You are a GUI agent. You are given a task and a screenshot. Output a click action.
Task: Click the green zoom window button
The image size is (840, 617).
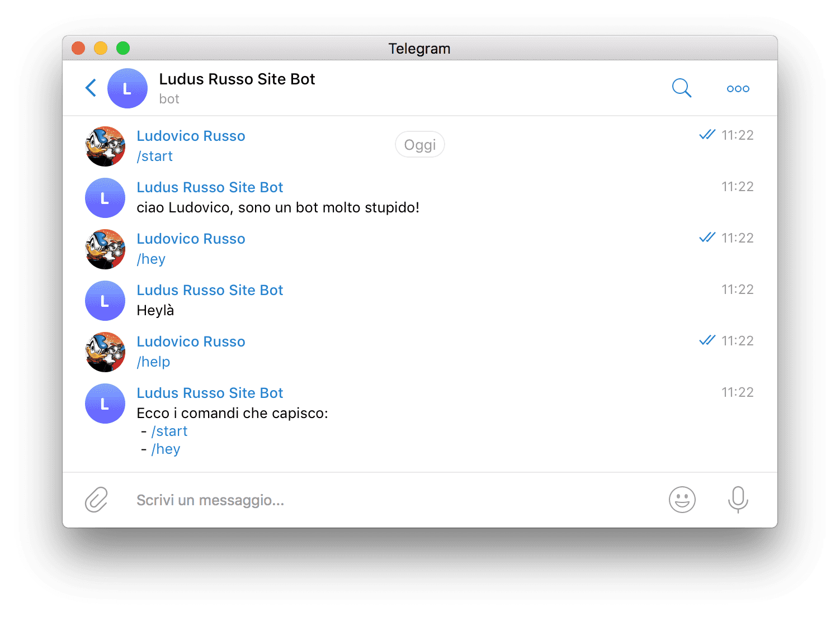pos(123,49)
